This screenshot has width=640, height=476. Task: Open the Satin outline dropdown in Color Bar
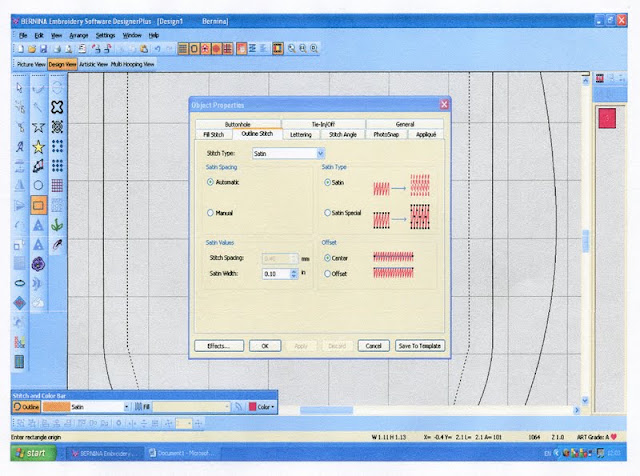127,407
